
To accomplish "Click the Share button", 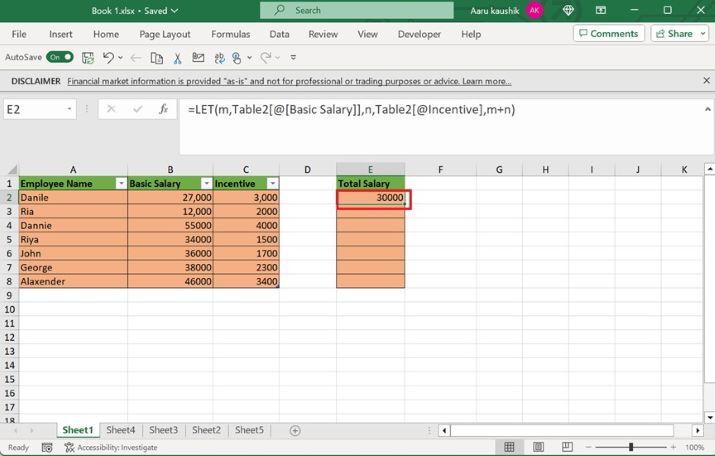I will pyautogui.click(x=679, y=33).
